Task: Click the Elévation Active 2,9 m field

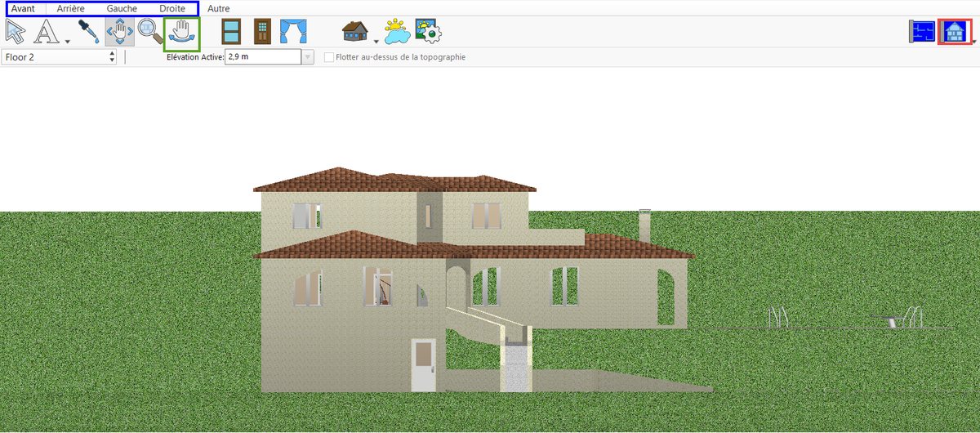Action: point(263,57)
